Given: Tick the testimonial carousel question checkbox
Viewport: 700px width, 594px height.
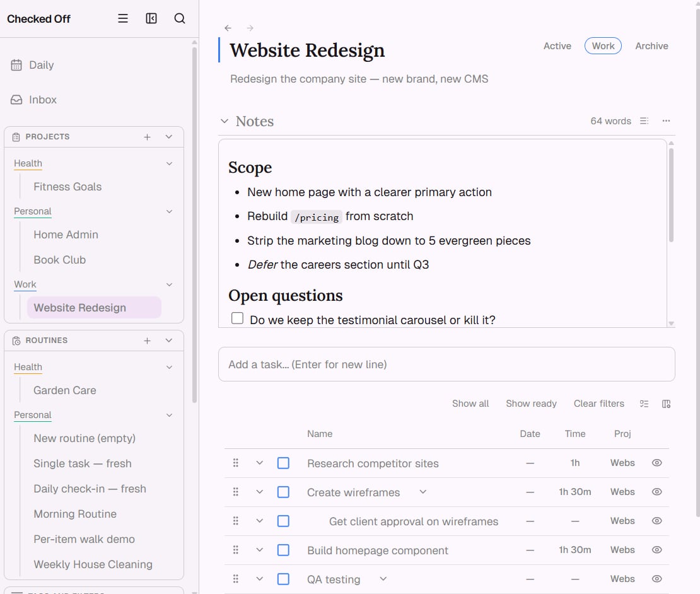Looking at the screenshot, I should click(x=238, y=318).
